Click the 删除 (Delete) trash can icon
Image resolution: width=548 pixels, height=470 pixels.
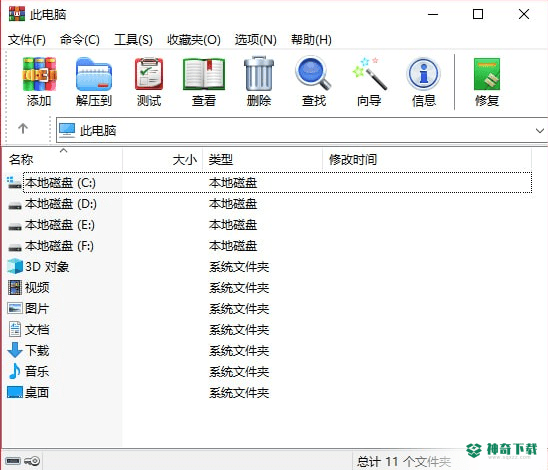tap(259, 74)
